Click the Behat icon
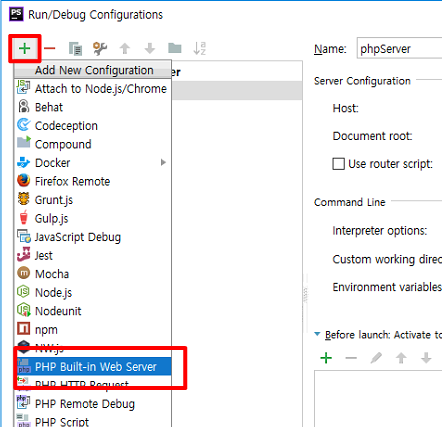Screen dimensions: 442x427 click(x=23, y=107)
